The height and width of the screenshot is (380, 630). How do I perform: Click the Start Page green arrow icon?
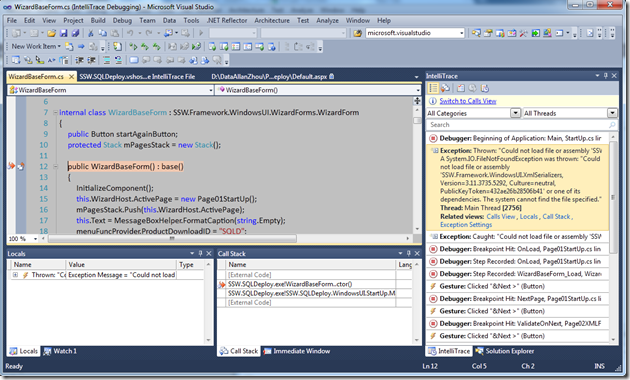(535, 33)
